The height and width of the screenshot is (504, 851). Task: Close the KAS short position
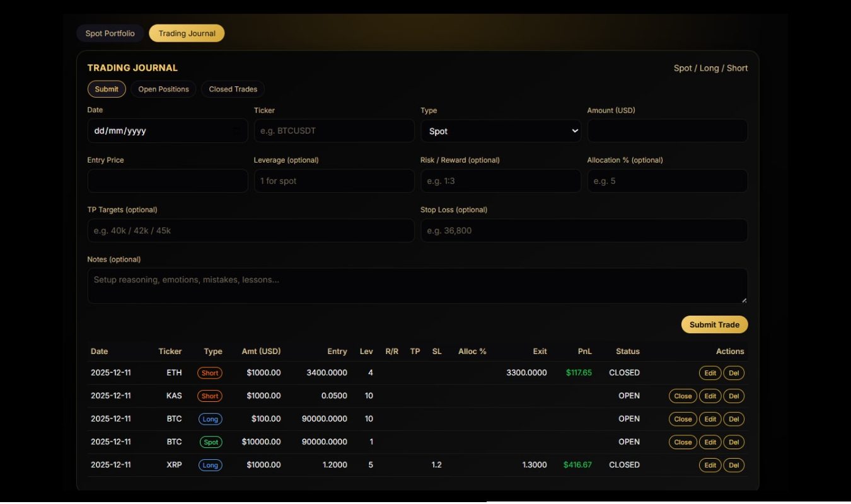(x=683, y=396)
